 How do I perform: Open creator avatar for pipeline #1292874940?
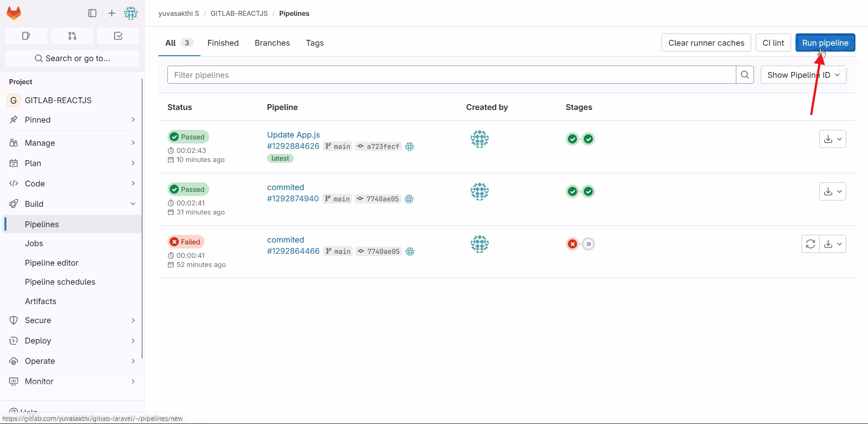pos(480,191)
